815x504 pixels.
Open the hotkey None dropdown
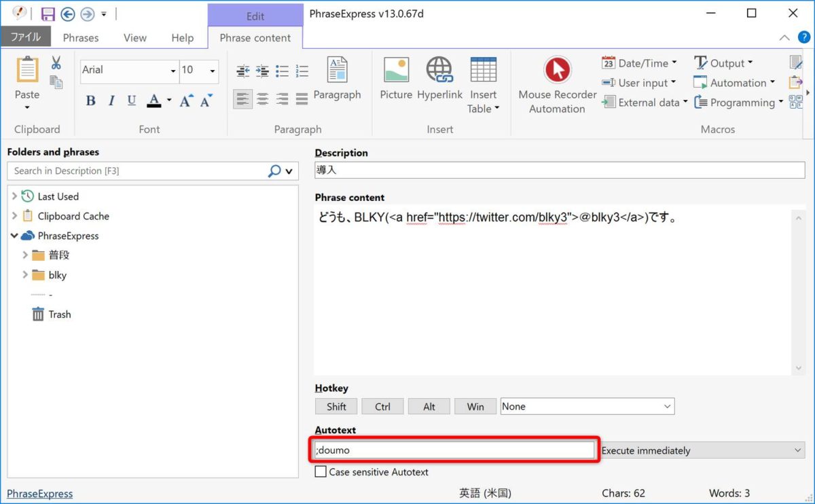[587, 406]
